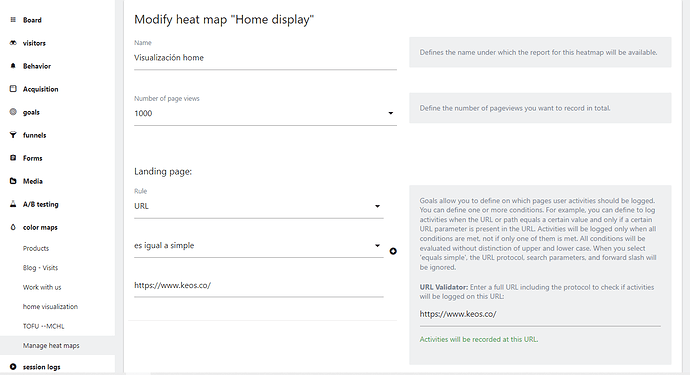Click the Name input field

265,58
